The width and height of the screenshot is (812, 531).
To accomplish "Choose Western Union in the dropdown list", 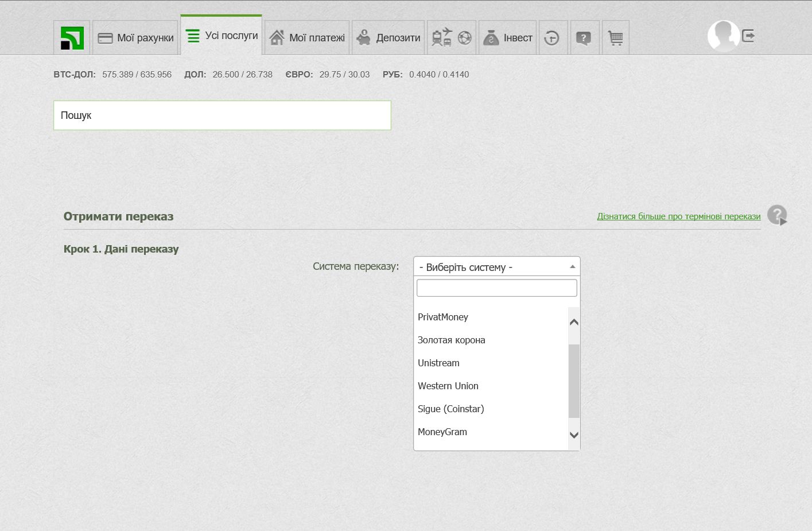I will pos(448,386).
